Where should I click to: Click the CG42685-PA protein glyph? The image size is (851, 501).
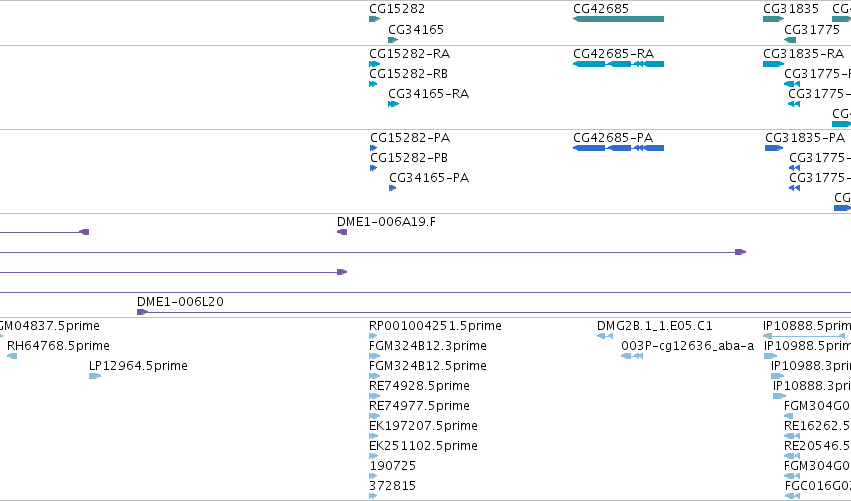coord(618,148)
